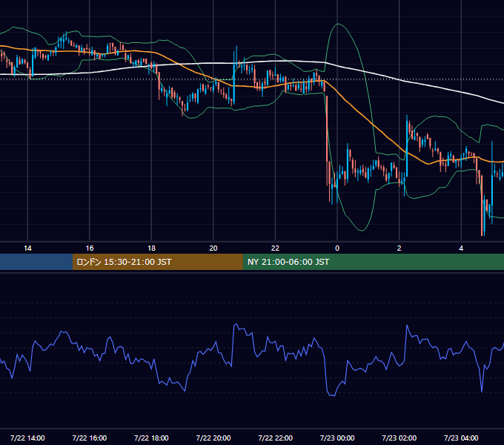Click the '7/22 18:00' indicator axis label

tap(151, 438)
